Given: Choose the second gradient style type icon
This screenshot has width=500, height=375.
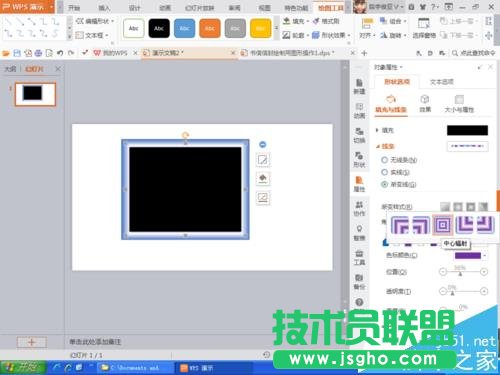Looking at the screenshot, I should coord(458,207).
